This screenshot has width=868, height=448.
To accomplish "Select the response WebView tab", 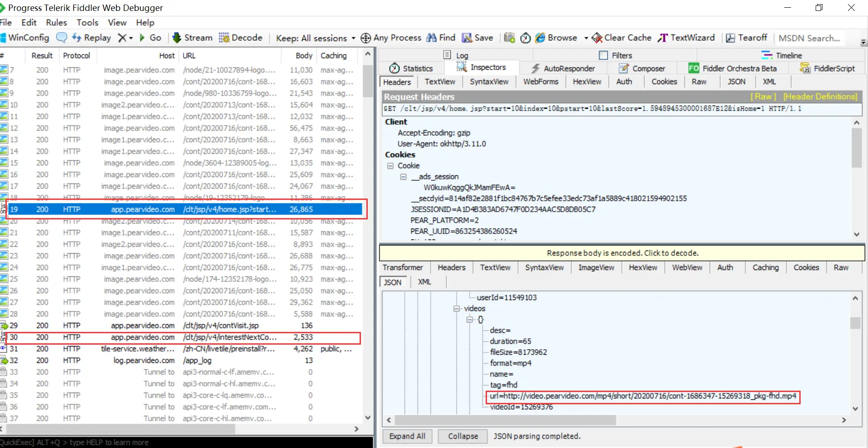I will click(x=687, y=267).
